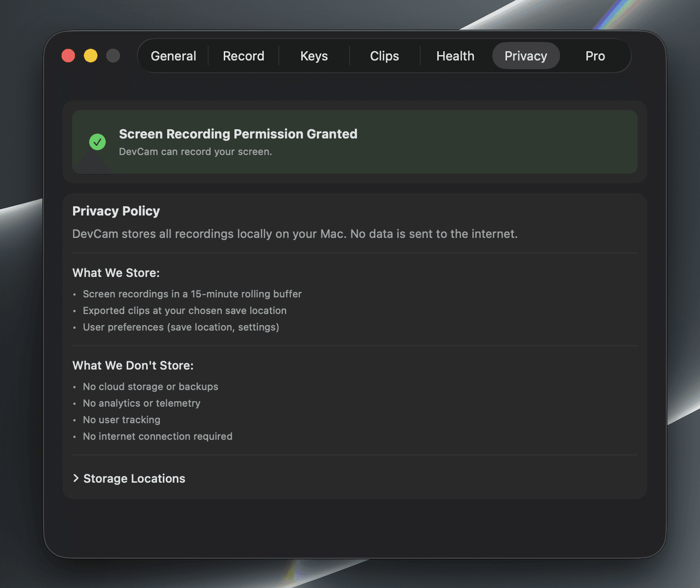Open the Health tab
The width and height of the screenshot is (700, 588).
[455, 56]
